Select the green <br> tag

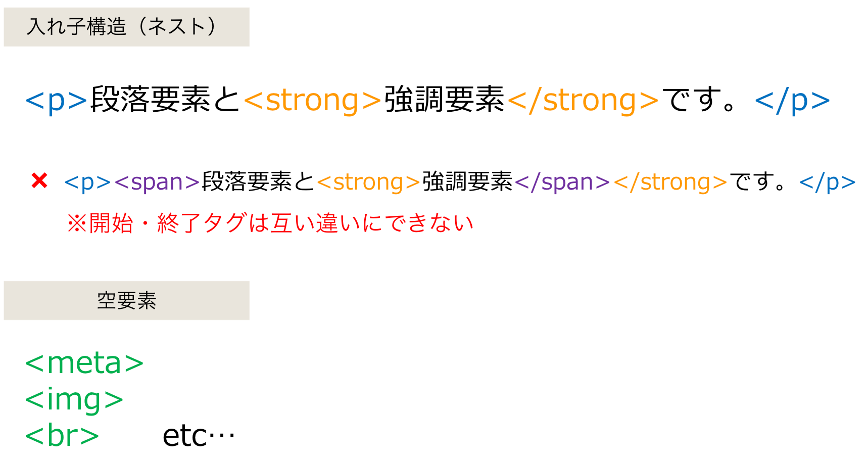(x=62, y=435)
